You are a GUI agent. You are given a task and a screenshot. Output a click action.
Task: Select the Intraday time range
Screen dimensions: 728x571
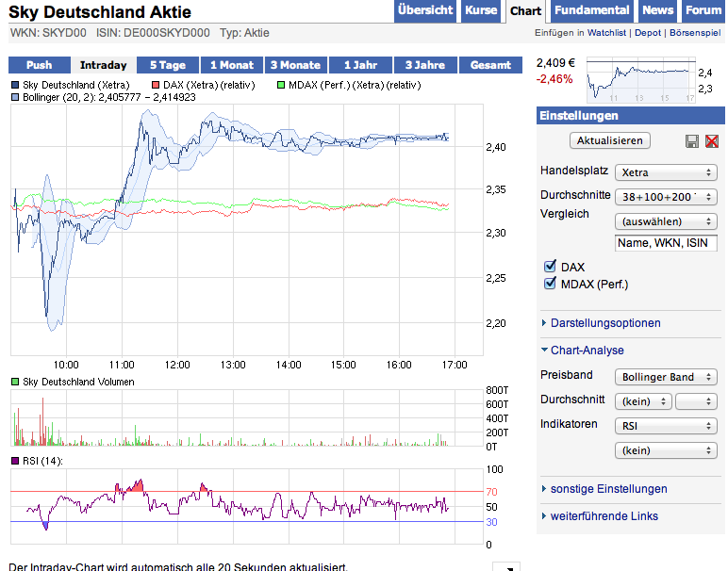click(103, 65)
